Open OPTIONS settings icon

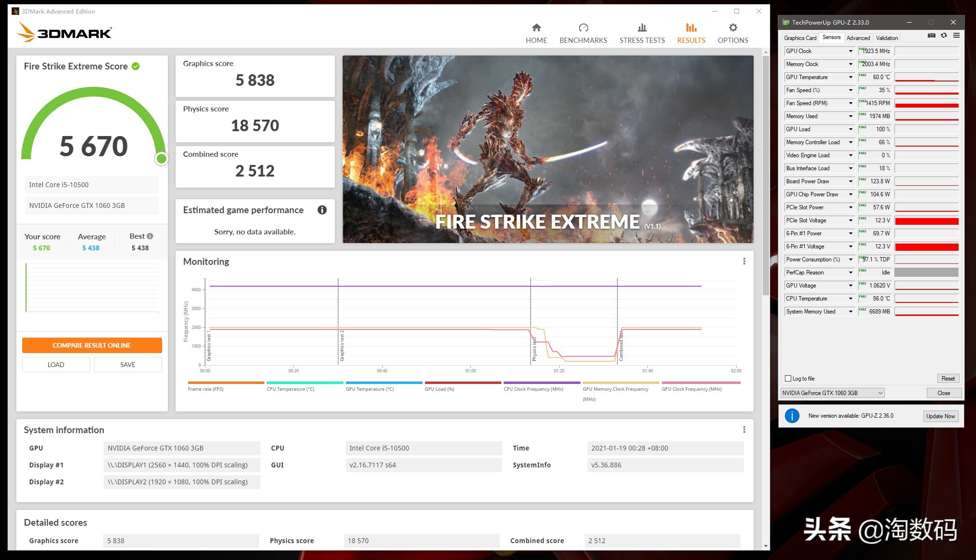(733, 28)
